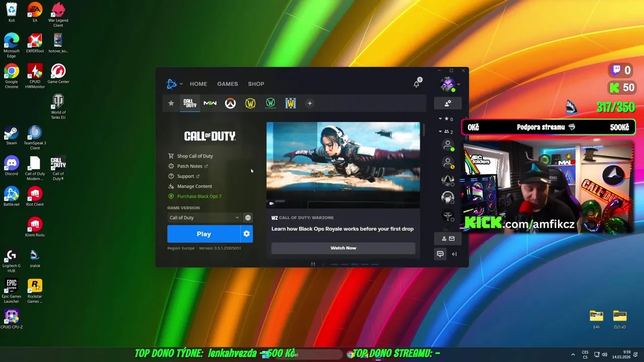Image resolution: width=644 pixels, height=362 pixels.
Task: Select the Modern Warfare II game icon
Action: pyautogui.click(x=210, y=103)
